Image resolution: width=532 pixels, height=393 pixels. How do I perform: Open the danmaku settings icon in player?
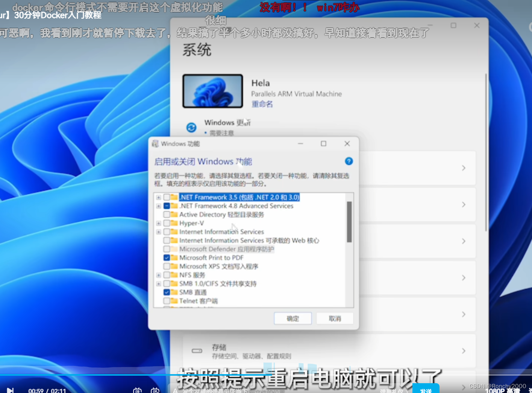(155, 390)
